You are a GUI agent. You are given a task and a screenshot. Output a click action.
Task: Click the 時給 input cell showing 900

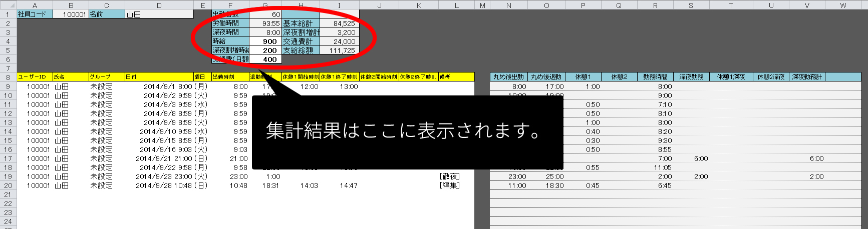[x=265, y=41]
